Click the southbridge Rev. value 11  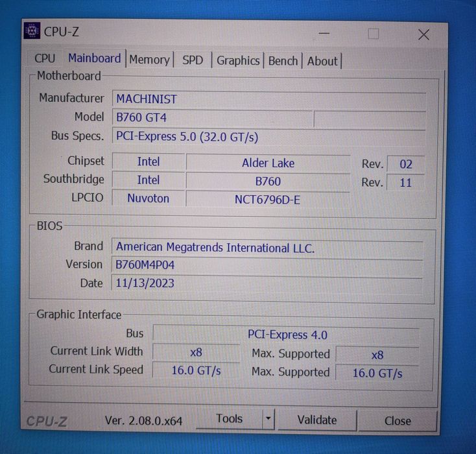tap(405, 183)
